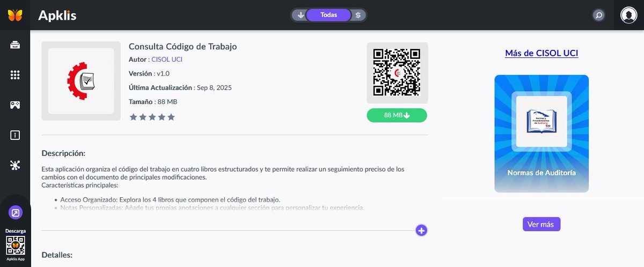Click the Detalles heading
The image size is (644, 267).
[57, 255]
